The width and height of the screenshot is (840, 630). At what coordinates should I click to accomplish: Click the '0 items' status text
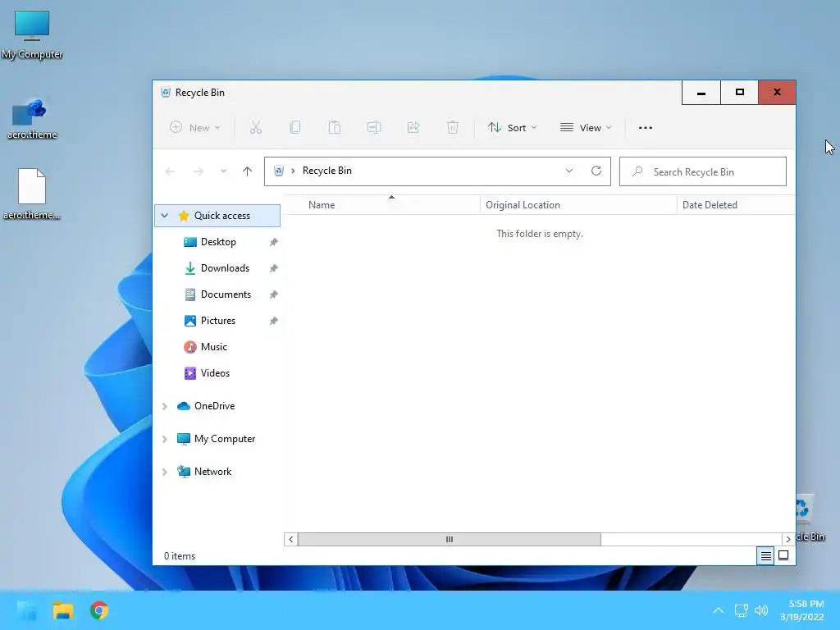[x=180, y=556]
